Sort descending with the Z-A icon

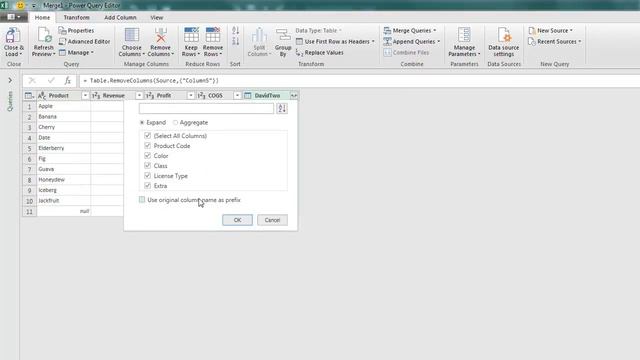point(236,41)
